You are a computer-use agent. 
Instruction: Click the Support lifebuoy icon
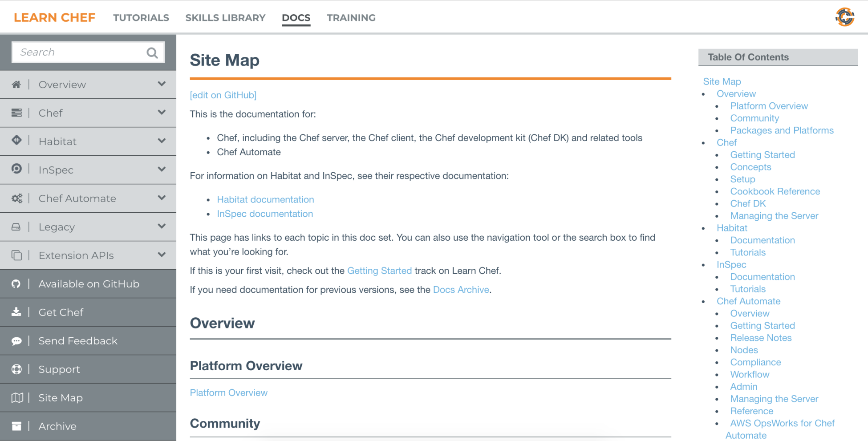16,369
